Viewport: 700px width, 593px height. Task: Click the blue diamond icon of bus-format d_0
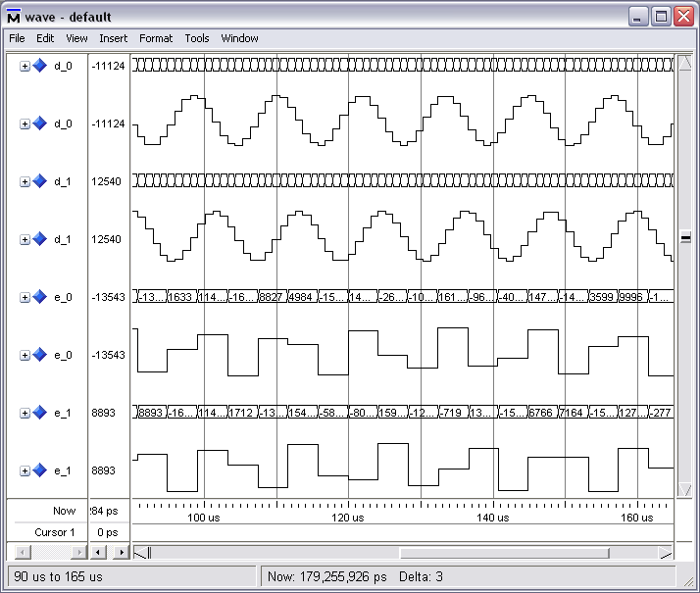(x=40, y=66)
